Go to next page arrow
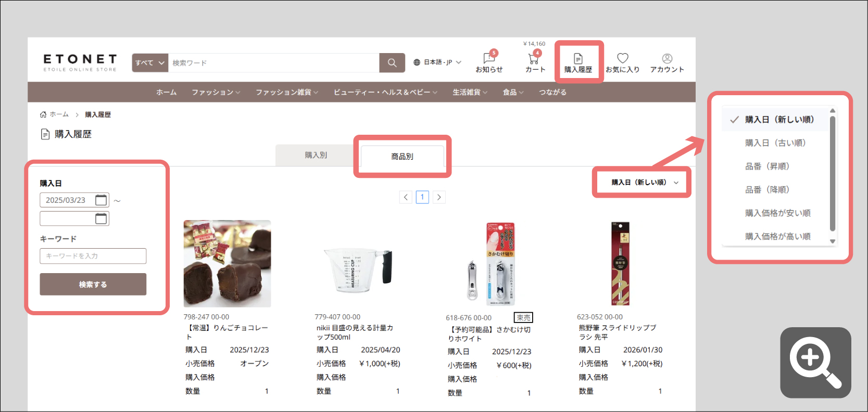The width and height of the screenshot is (868, 412). point(439,197)
